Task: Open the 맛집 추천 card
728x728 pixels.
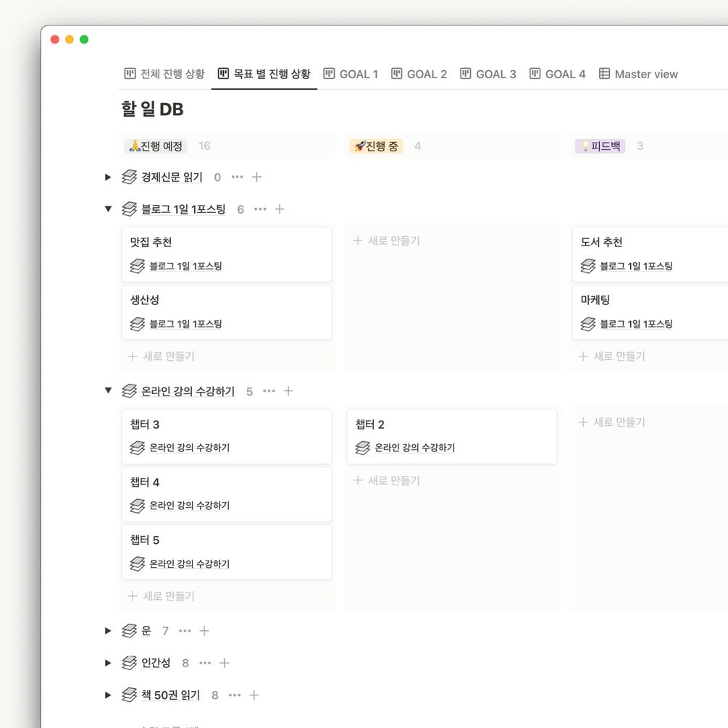Action: tap(227, 254)
